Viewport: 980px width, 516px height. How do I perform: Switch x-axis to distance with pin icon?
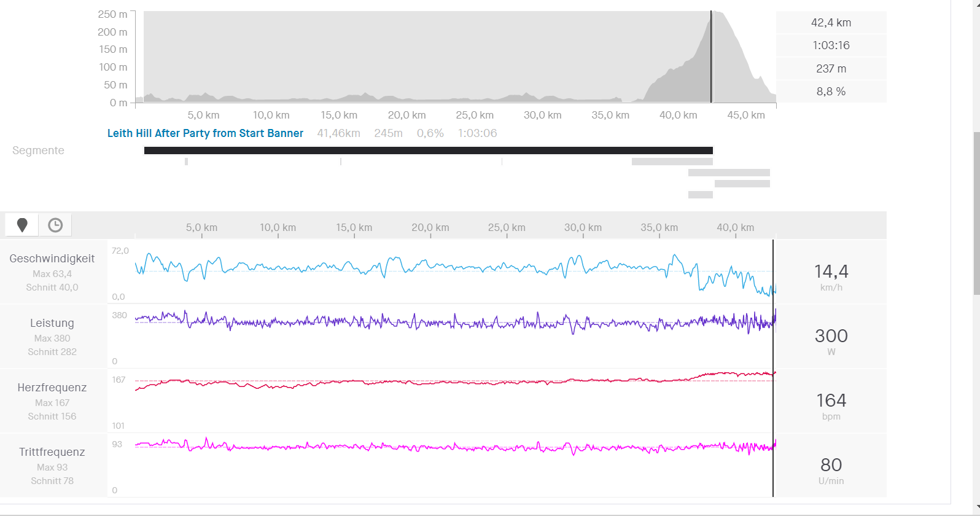pyautogui.click(x=22, y=225)
